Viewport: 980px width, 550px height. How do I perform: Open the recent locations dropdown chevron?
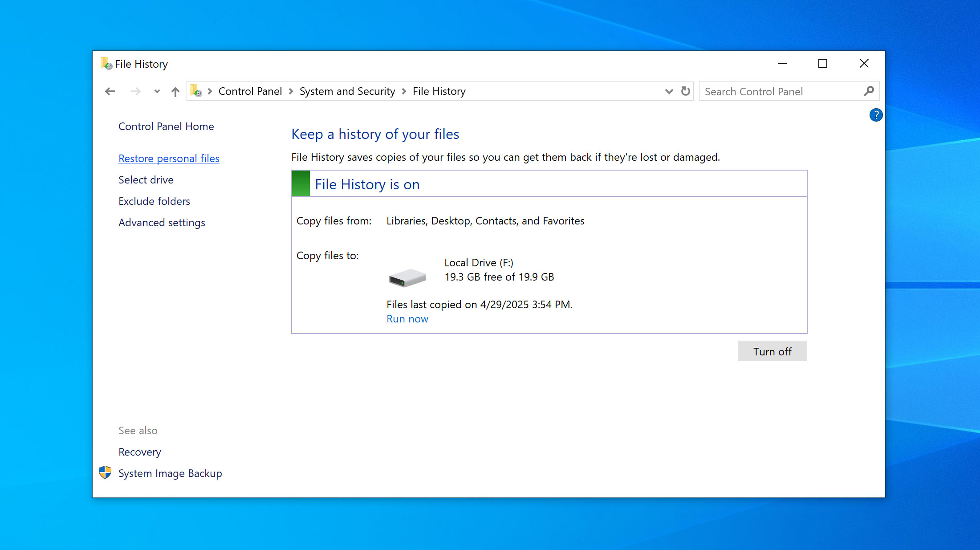pos(157,91)
